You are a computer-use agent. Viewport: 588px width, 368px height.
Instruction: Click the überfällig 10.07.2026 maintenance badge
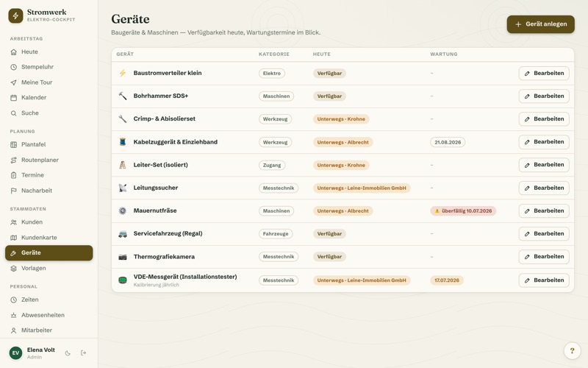463,211
